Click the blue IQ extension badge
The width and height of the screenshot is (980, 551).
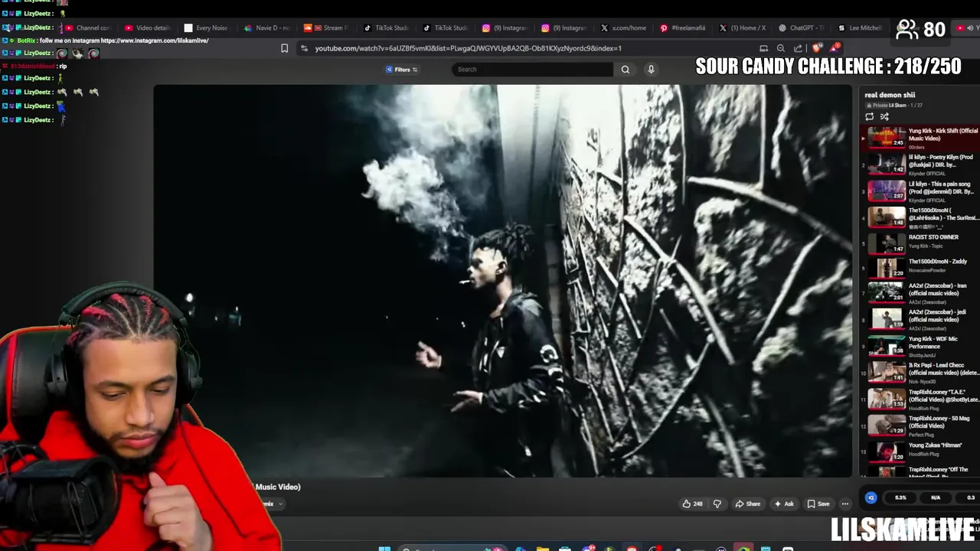871,498
